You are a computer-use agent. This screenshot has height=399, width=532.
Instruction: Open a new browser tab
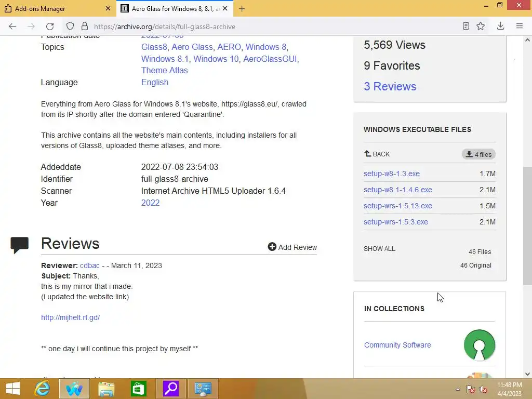pyautogui.click(x=242, y=9)
